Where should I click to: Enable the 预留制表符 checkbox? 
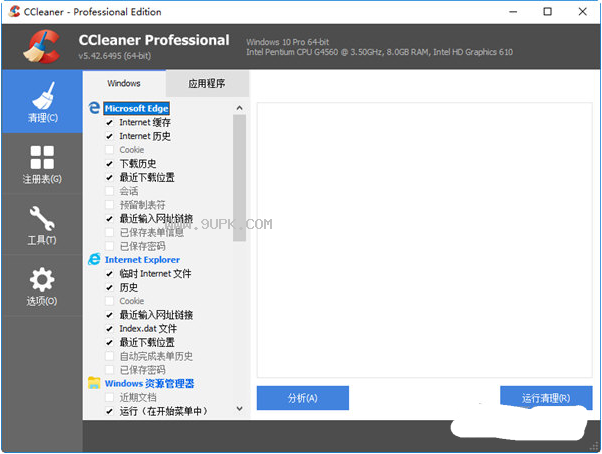pyautogui.click(x=109, y=205)
